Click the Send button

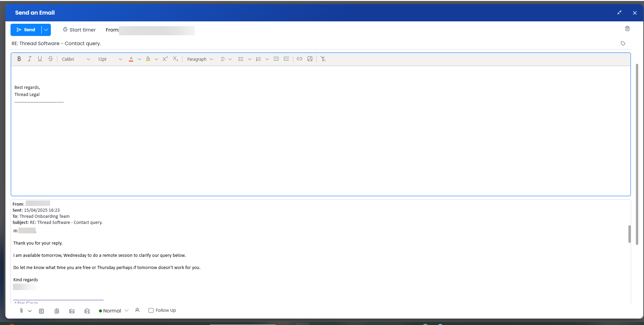click(x=26, y=30)
